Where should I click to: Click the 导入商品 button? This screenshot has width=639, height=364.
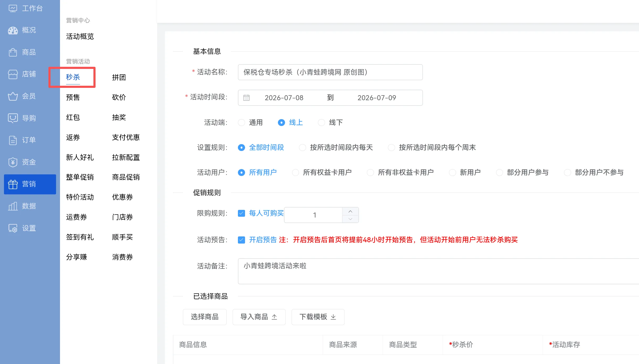tap(259, 317)
